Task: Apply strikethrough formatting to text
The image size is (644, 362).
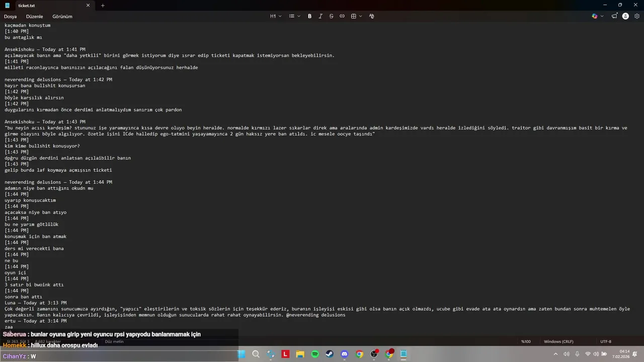Action: coord(331,16)
